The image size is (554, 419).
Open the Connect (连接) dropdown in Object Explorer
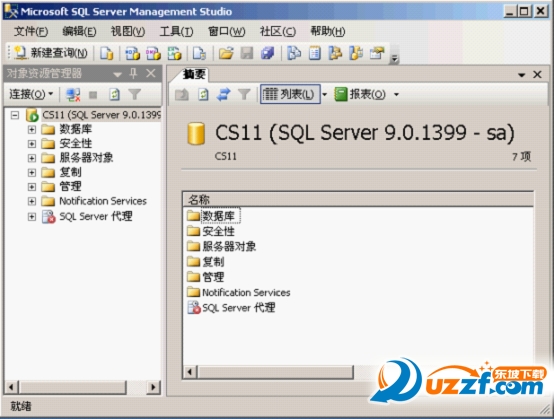coord(31,94)
